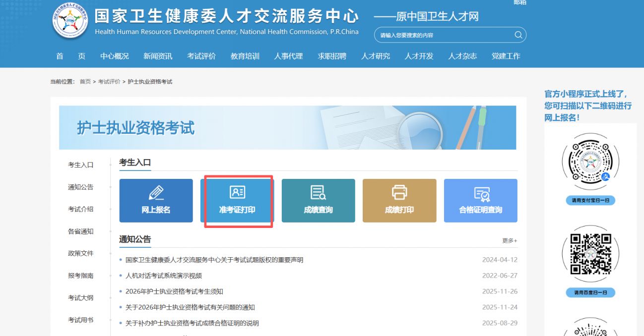The image size is (644, 336).
Task: Open the 考试评价 menu item
Action: click(x=200, y=56)
